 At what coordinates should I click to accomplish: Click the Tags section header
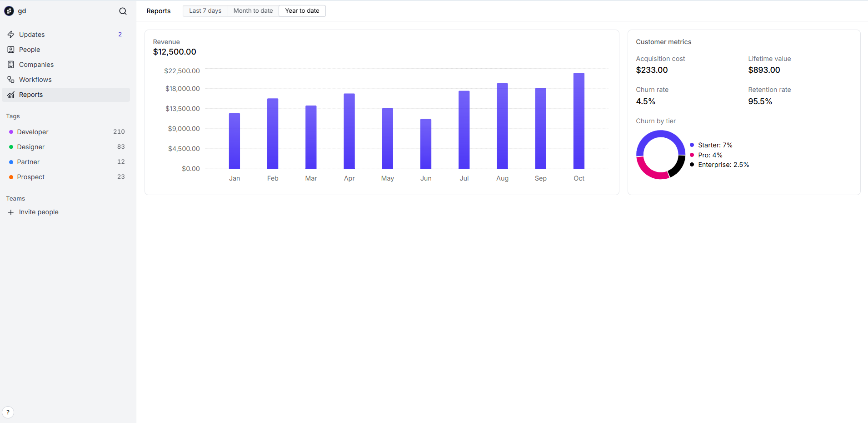point(13,116)
